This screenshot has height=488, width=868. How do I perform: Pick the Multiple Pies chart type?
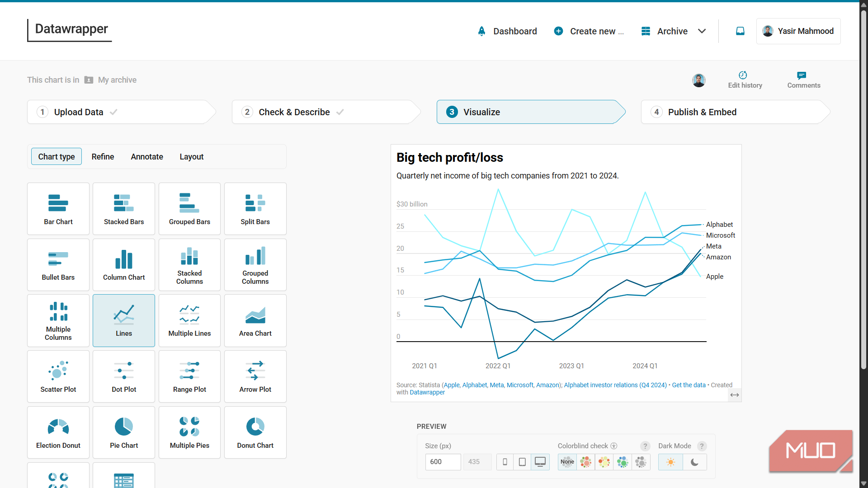coord(189,432)
